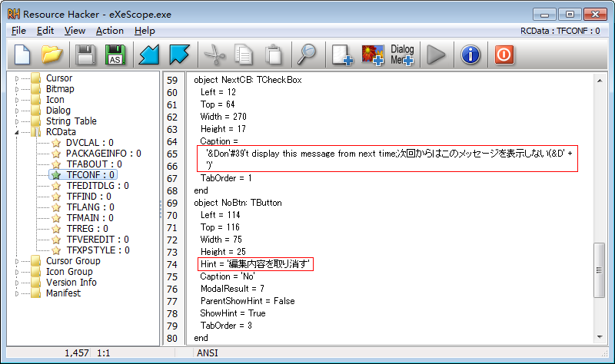Select the TFFIND : 0 resource

tap(88, 197)
